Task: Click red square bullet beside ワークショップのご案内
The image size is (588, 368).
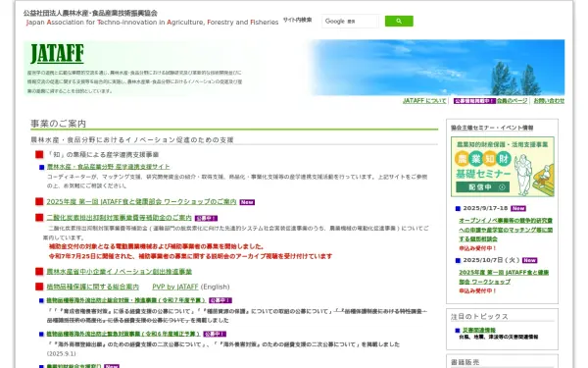Action: [39, 201]
